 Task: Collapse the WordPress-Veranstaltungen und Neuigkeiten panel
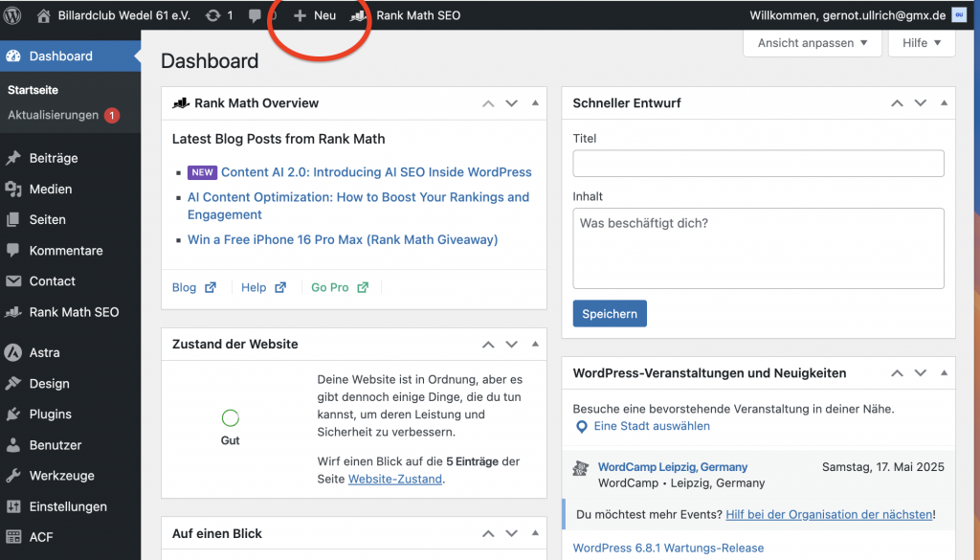[x=944, y=373]
